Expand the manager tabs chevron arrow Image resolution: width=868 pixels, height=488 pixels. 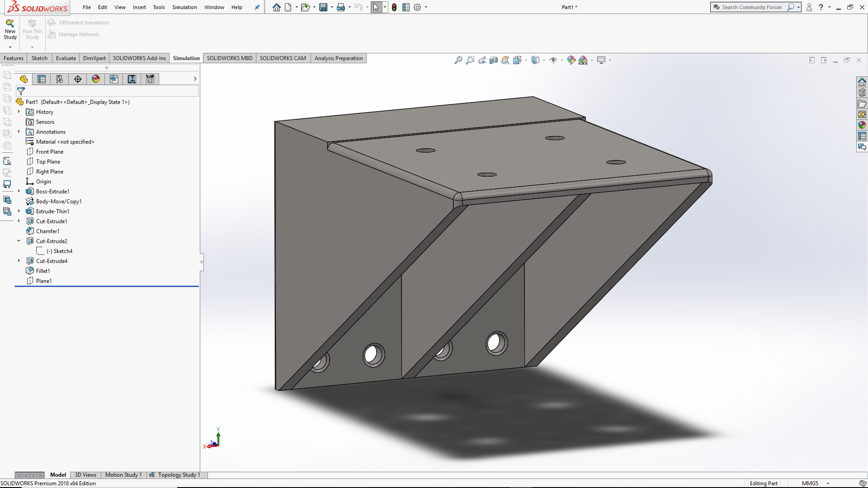(195, 79)
